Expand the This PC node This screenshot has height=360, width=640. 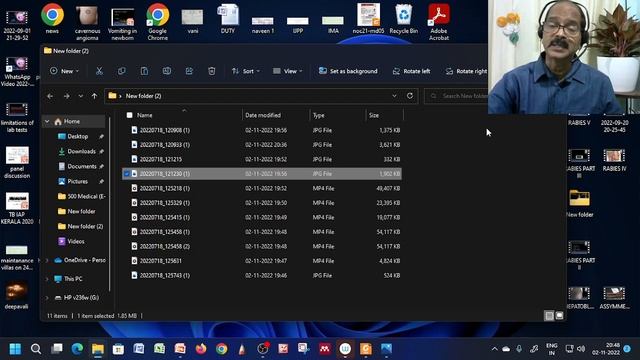(47, 279)
